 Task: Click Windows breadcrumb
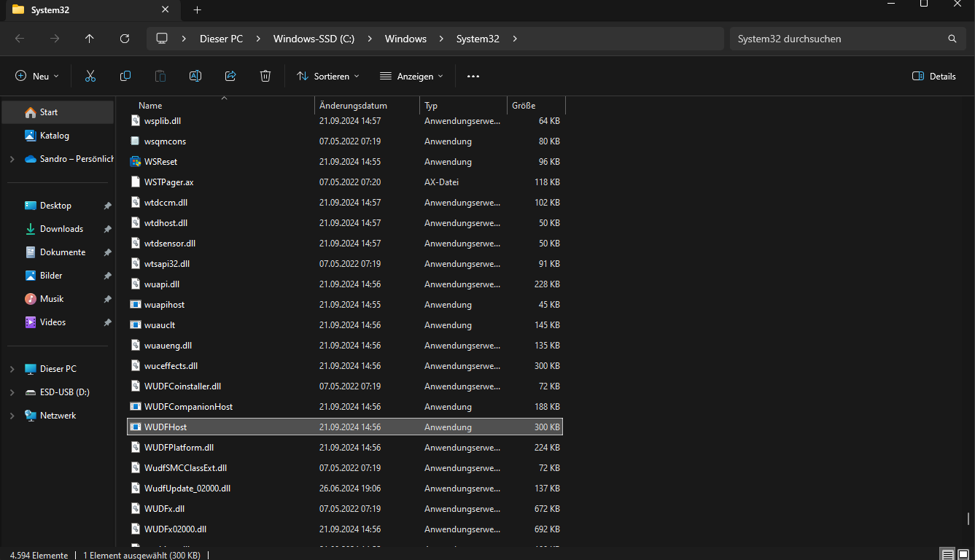click(405, 39)
